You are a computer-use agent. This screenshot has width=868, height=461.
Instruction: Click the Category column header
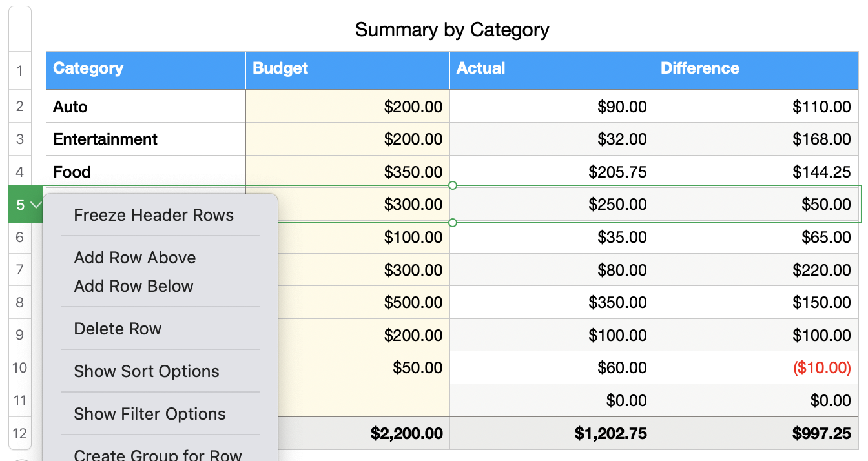145,68
